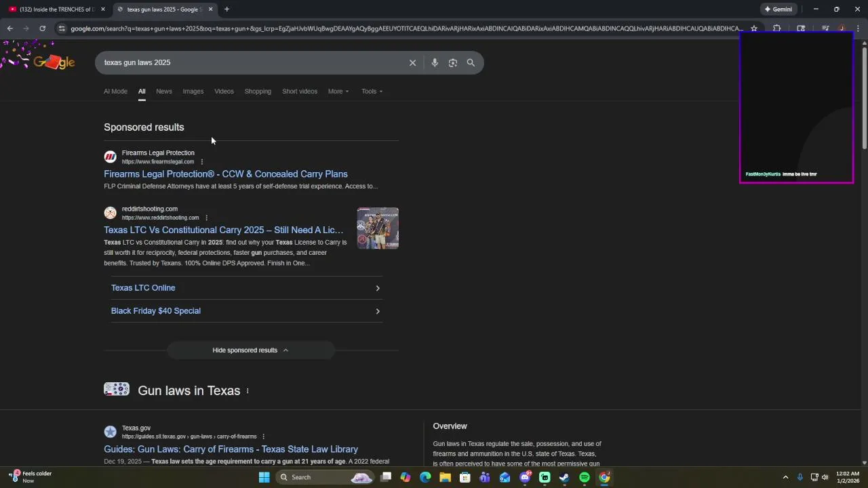Show hidden system tray icons
868x488 pixels.
point(785,477)
